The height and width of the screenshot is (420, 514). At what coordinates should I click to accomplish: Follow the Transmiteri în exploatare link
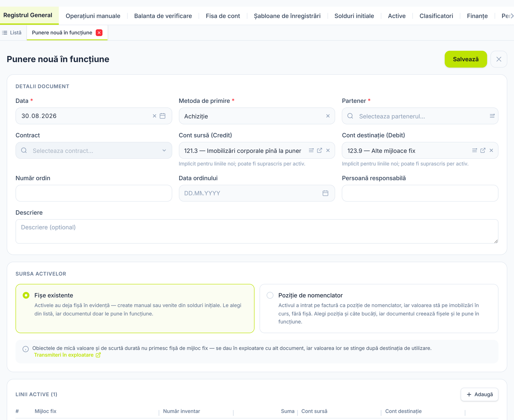67,355
